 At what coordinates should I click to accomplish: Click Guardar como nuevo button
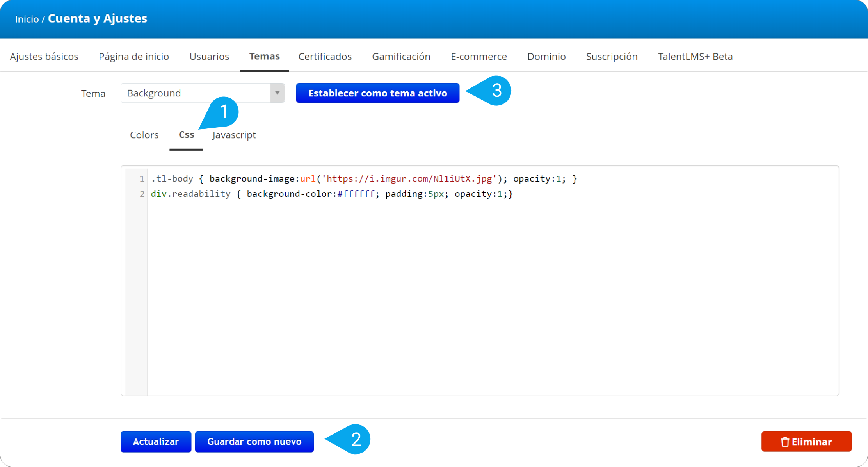pos(254,442)
